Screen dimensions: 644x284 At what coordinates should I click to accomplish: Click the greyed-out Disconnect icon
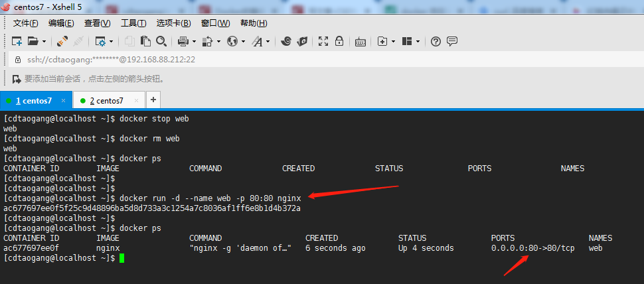coord(78,41)
